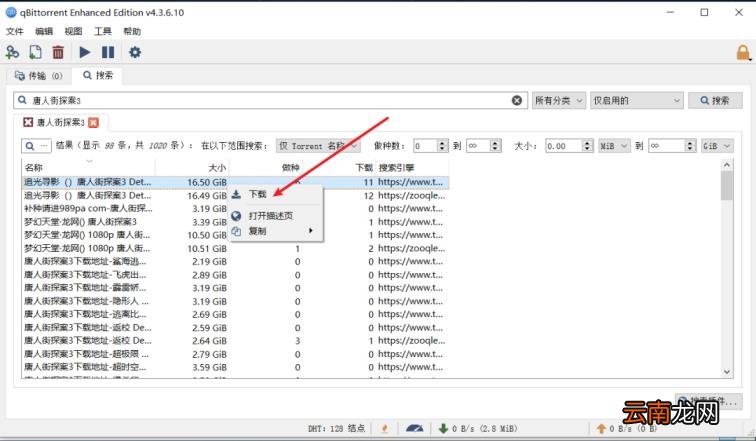Viewport: 756px width, 441px height.
Task: Click the lock icon at toolbar right
Action: 743,53
